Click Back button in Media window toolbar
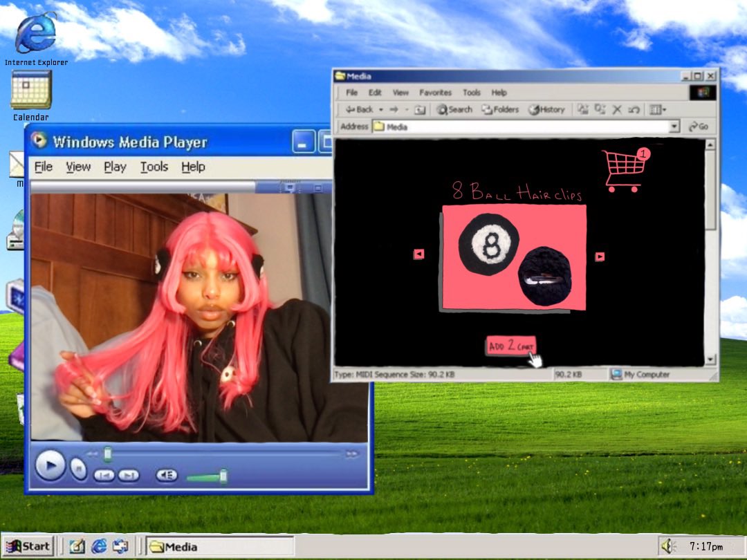747x560 pixels. click(359, 109)
